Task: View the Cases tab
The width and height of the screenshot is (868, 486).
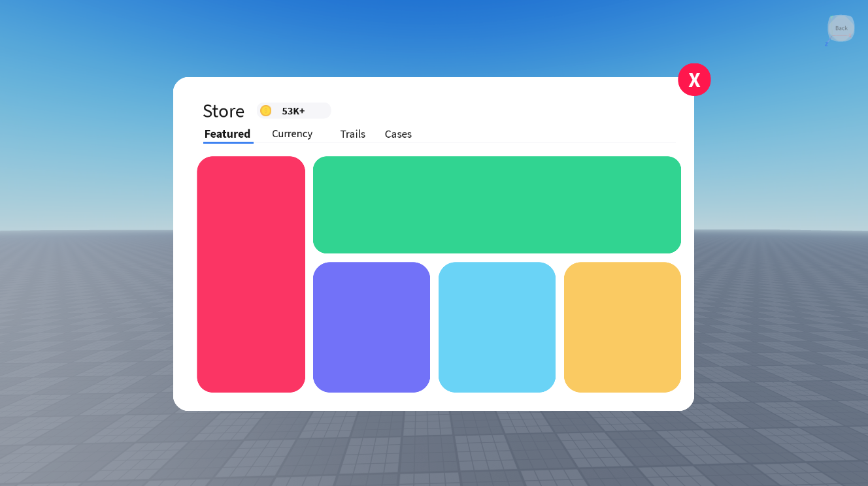Action: pyautogui.click(x=398, y=134)
